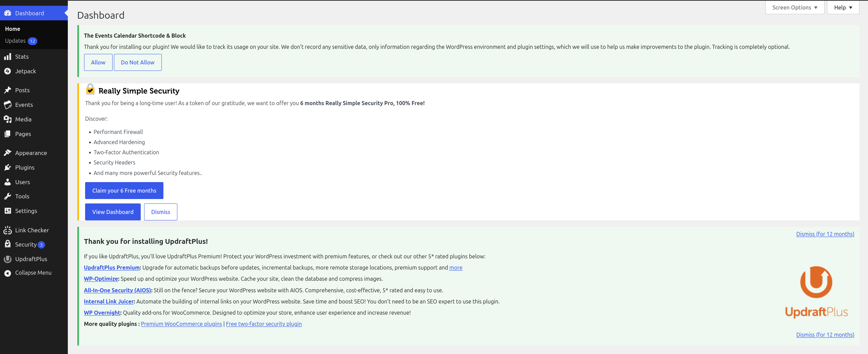
Task: Click the Dashboard page heading
Action: tap(101, 15)
